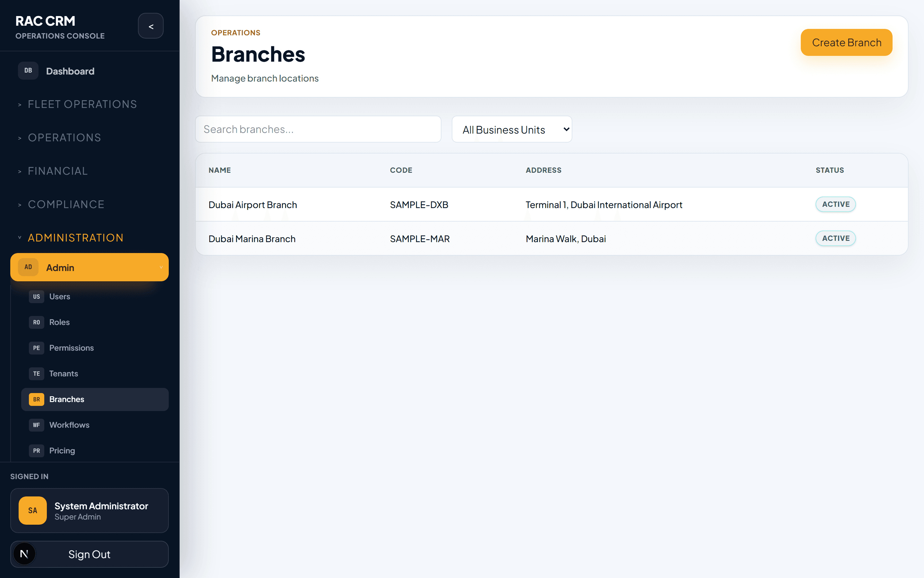Expand the Operations sidebar section
Viewport: 924px width, 578px height.
coord(60,138)
